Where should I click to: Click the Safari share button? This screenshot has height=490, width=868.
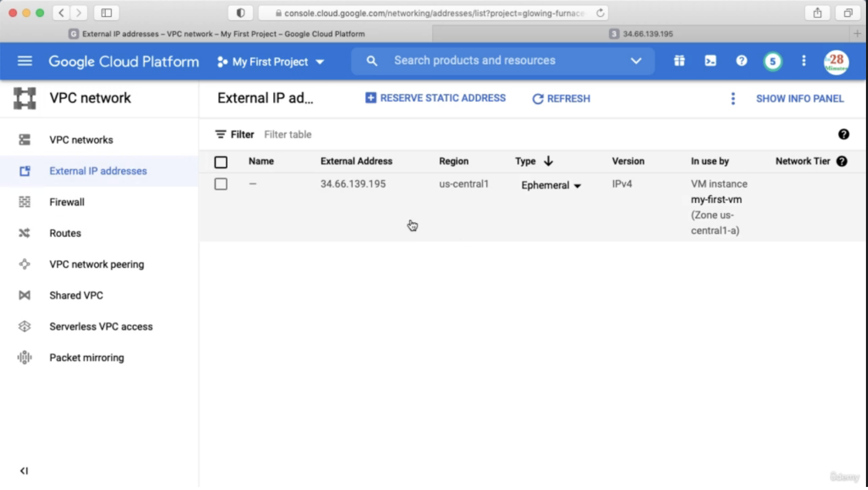pyautogui.click(x=818, y=13)
